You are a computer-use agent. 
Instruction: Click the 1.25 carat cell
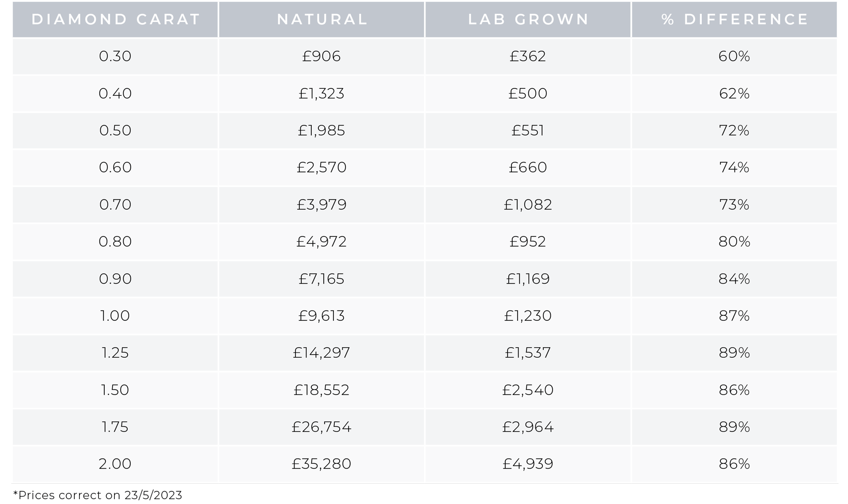[115, 353]
